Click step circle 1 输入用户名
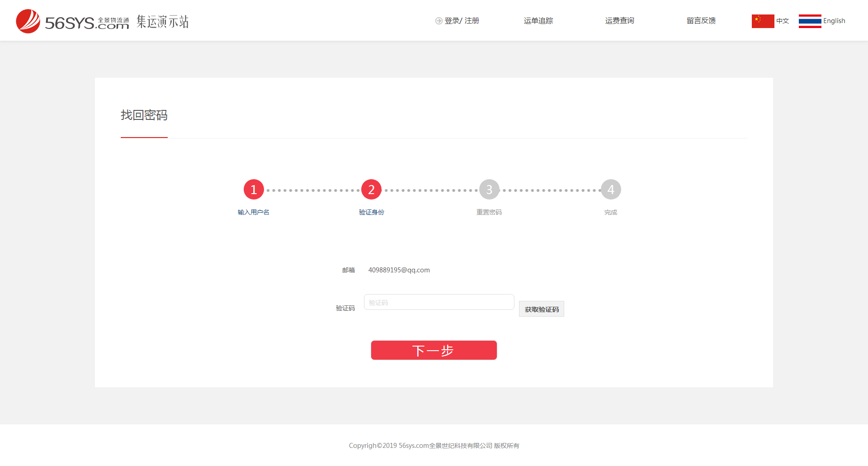This screenshot has height=466, width=868. (x=254, y=189)
